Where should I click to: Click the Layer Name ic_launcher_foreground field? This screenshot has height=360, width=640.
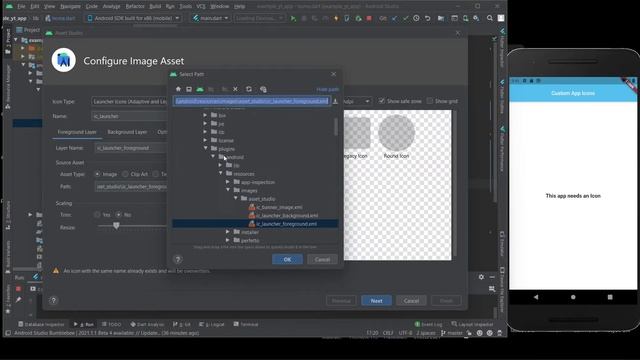click(x=131, y=148)
